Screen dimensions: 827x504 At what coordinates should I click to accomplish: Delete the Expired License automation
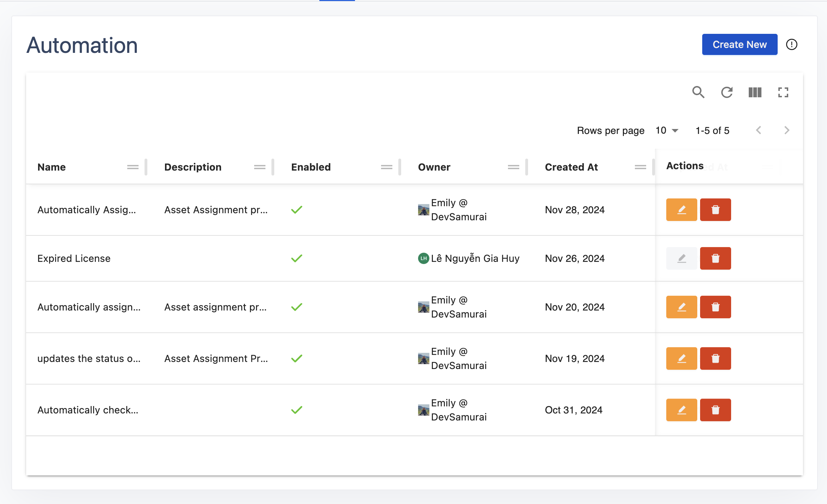(x=715, y=258)
